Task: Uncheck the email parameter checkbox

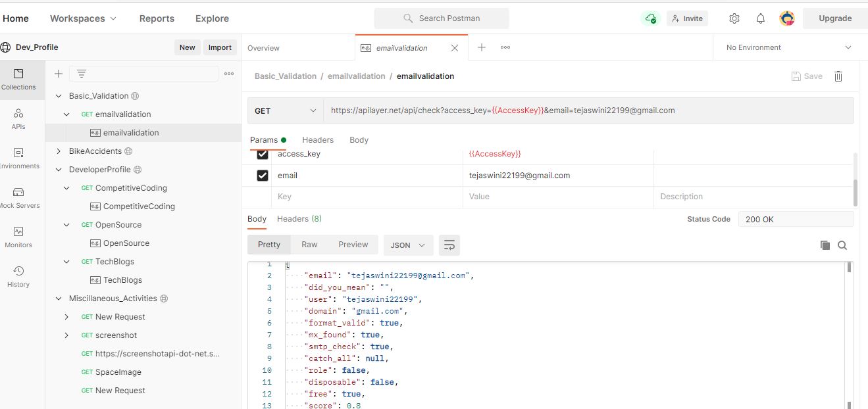Action: (x=263, y=176)
